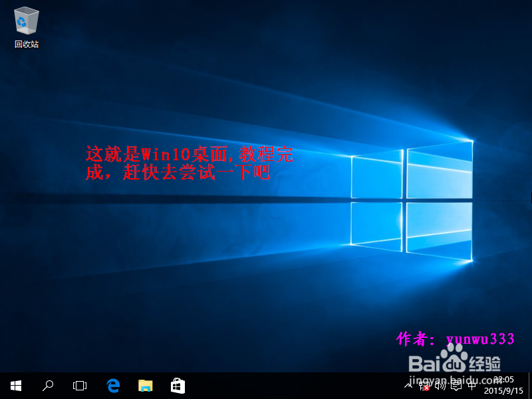This screenshot has height=399, width=532.
Task: Click the Chinese input method indicator
Action: coord(472,386)
